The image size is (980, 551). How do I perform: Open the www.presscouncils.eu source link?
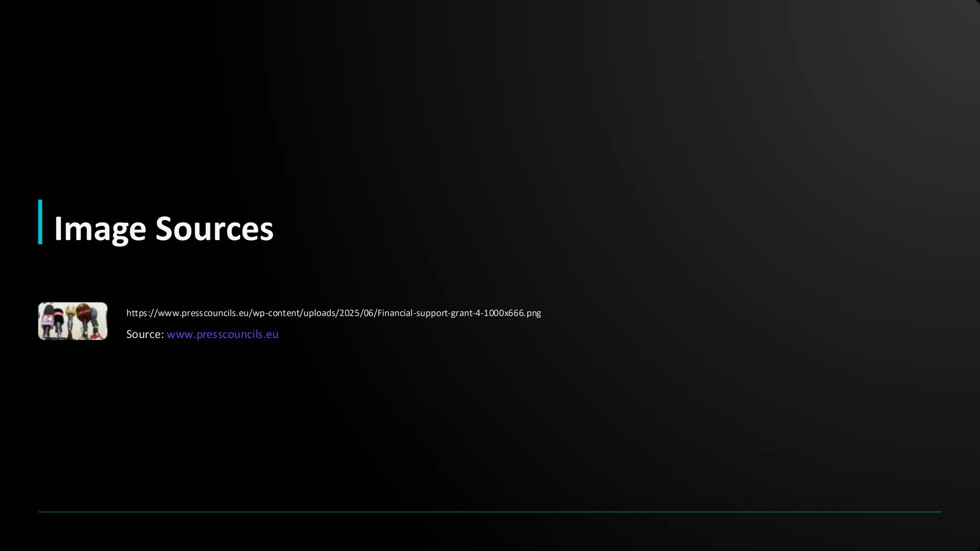coord(222,334)
